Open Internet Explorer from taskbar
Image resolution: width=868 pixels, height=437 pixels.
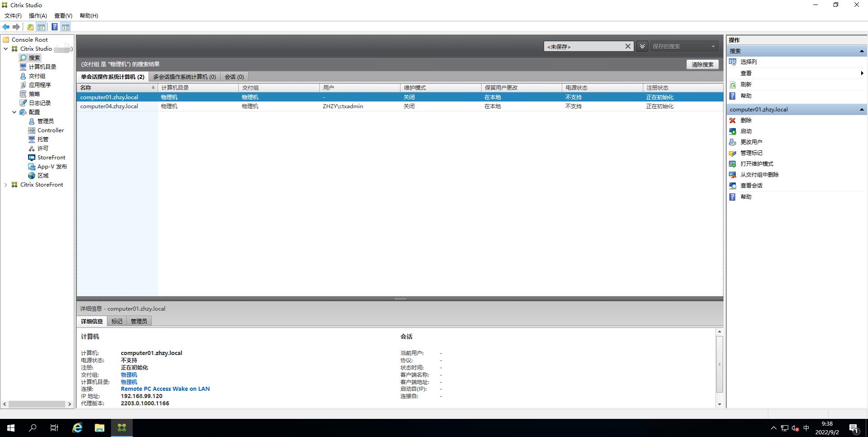click(77, 427)
